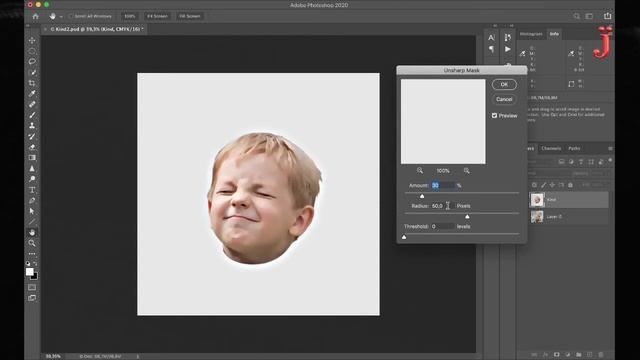The width and height of the screenshot is (640, 360).
Task: Select the Pen tool
Action: [x=32, y=200]
